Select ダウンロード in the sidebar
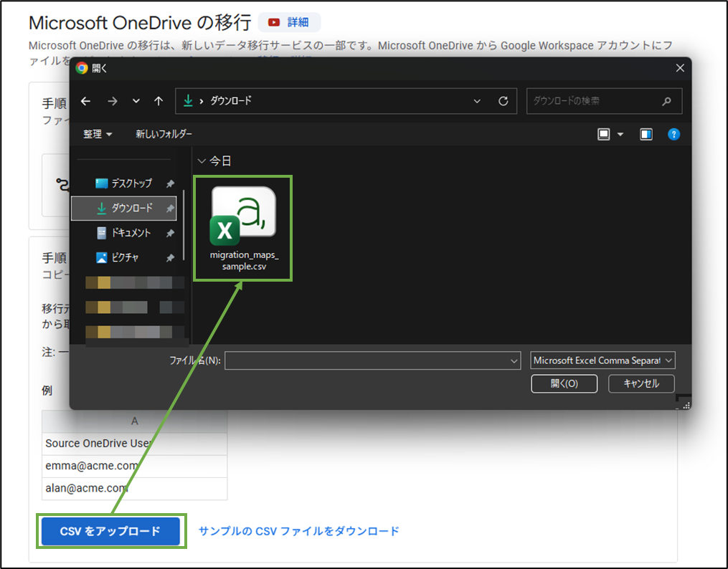The height and width of the screenshot is (569, 728). tap(124, 209)
